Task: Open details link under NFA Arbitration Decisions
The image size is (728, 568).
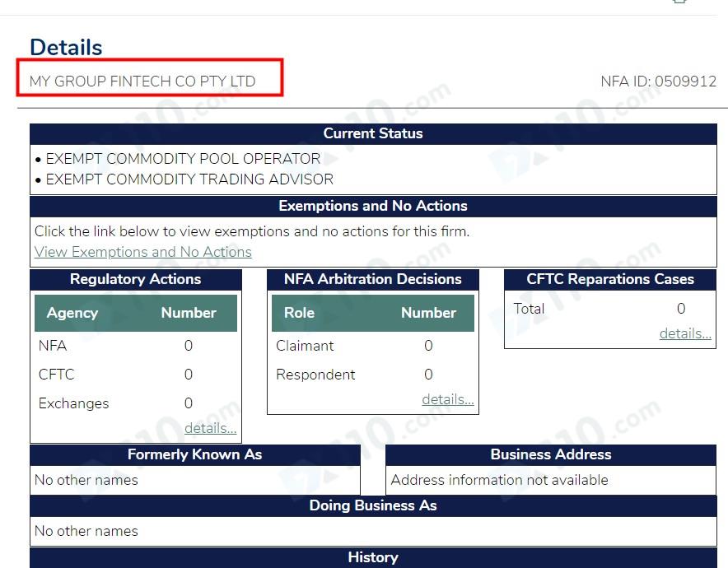Action: tap(447, 399)
